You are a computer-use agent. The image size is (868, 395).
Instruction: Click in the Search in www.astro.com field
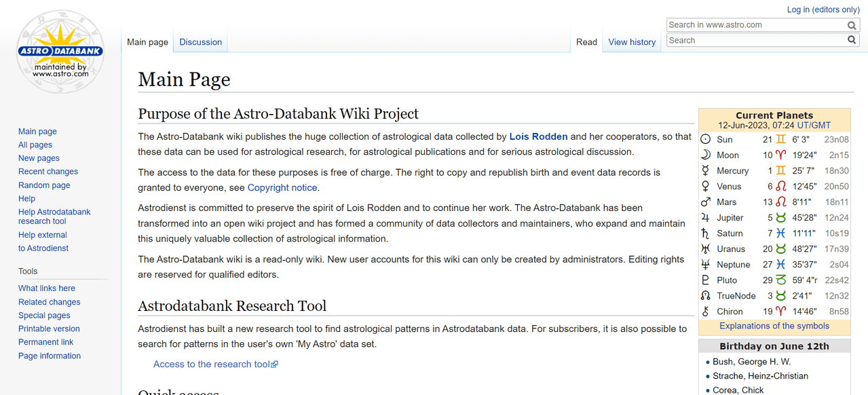pos(755,25)
